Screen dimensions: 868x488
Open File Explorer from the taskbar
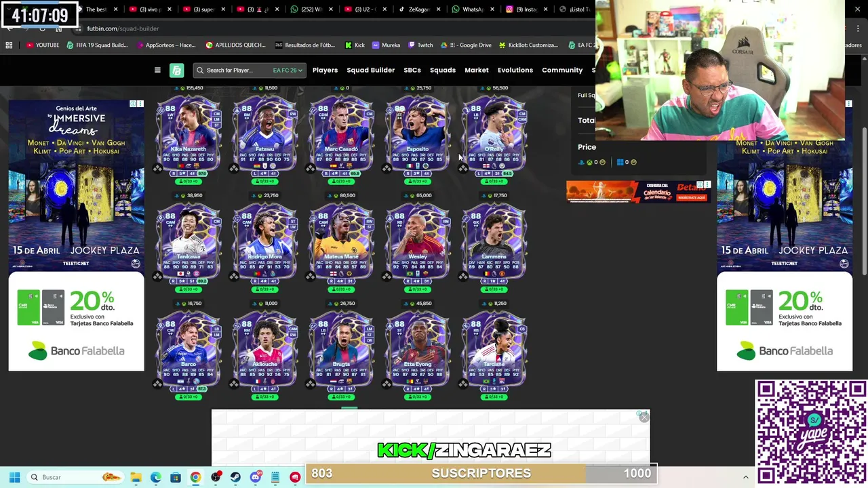136,477
